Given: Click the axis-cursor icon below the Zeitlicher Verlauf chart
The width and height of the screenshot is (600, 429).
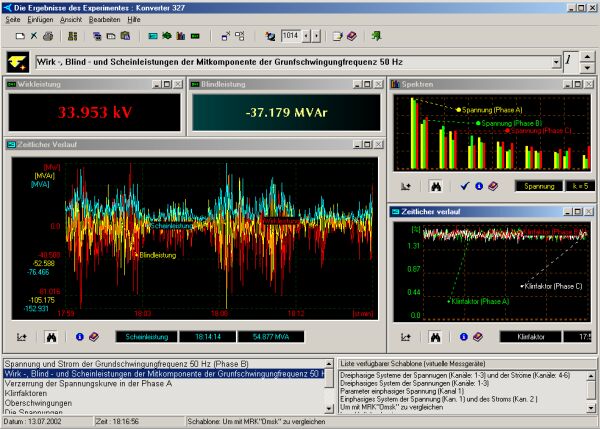Looking at the screenshot, I should [24, 337].
